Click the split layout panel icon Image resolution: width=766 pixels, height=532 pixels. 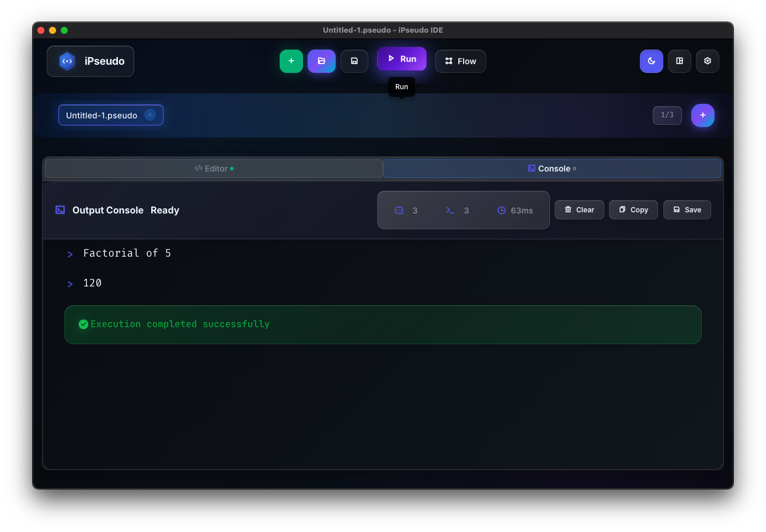(680, 61)
